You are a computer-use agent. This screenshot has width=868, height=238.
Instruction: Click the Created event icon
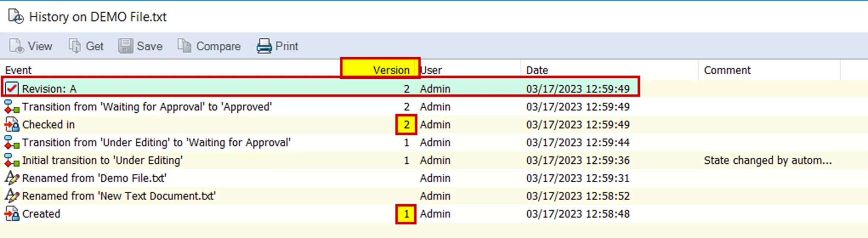point(11,214)
